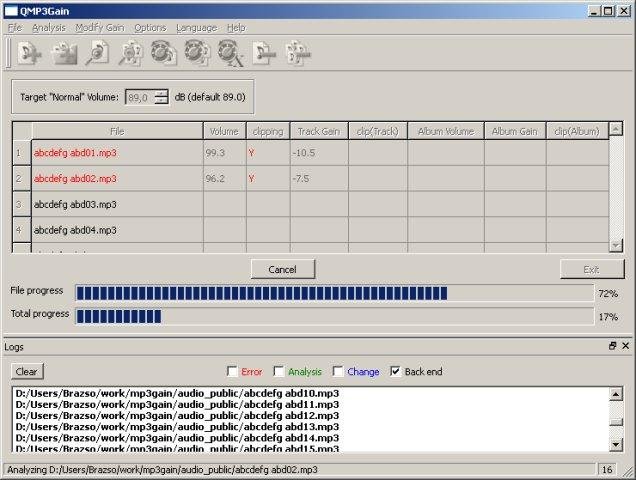Viewport: 636px width, 480px height.
Task: Apply Album Gain using the toolbar icon
Action: point(196,53)
